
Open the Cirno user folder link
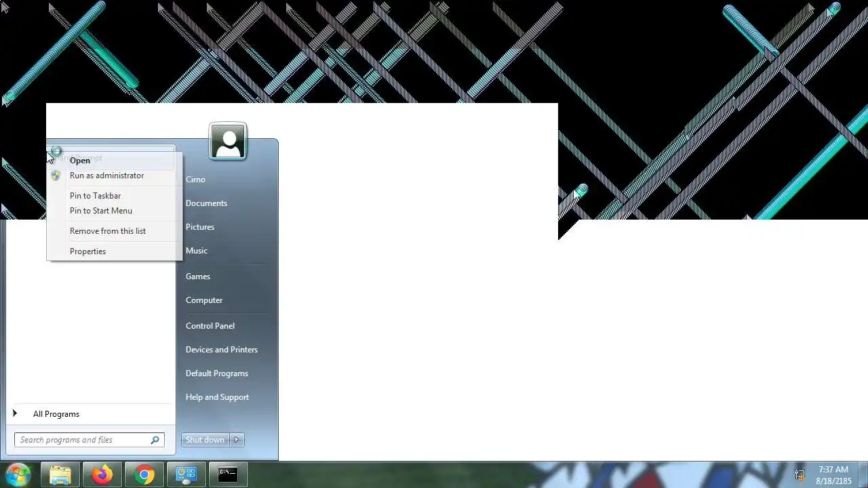point(195,180)
